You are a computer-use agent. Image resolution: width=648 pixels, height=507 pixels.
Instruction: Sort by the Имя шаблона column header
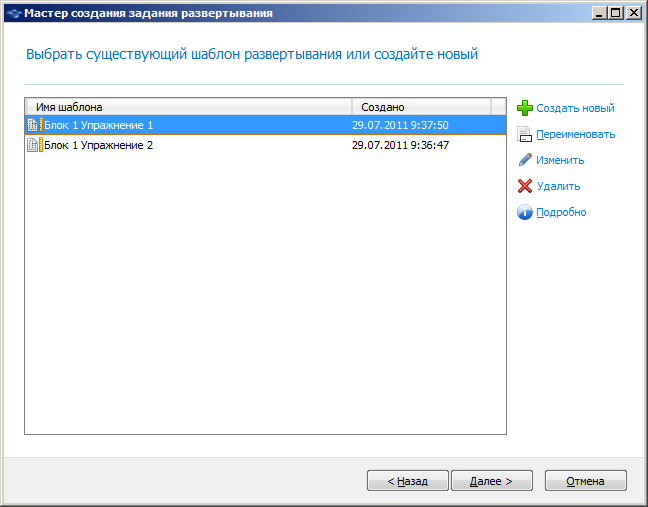(188, 107)
